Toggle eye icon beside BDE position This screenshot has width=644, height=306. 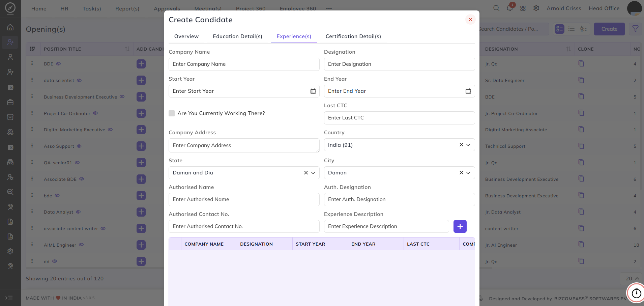[x=58, y=64]
